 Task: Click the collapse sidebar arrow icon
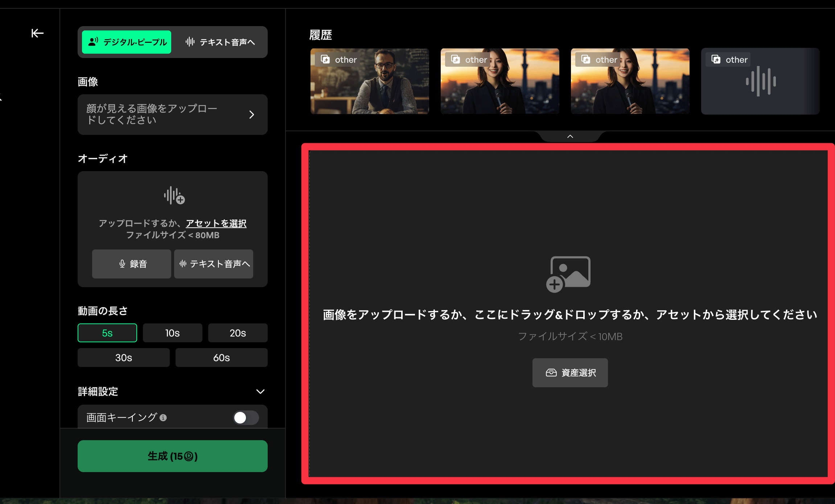37,33
